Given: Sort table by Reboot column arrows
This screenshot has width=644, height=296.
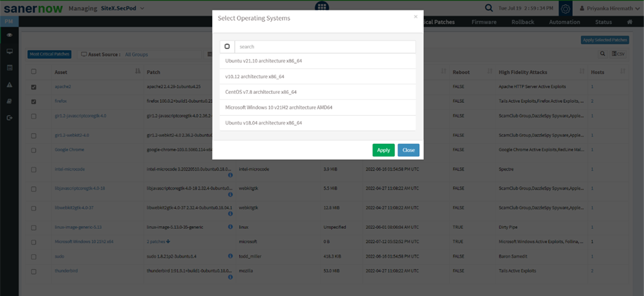Looking at the screenshot, I should [x=490, y=72].
